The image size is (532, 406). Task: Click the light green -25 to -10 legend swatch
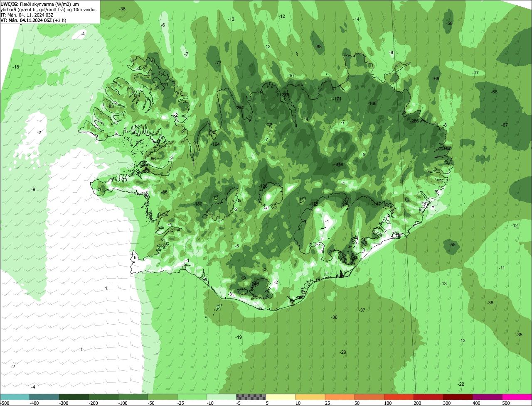tap(192, 397)
